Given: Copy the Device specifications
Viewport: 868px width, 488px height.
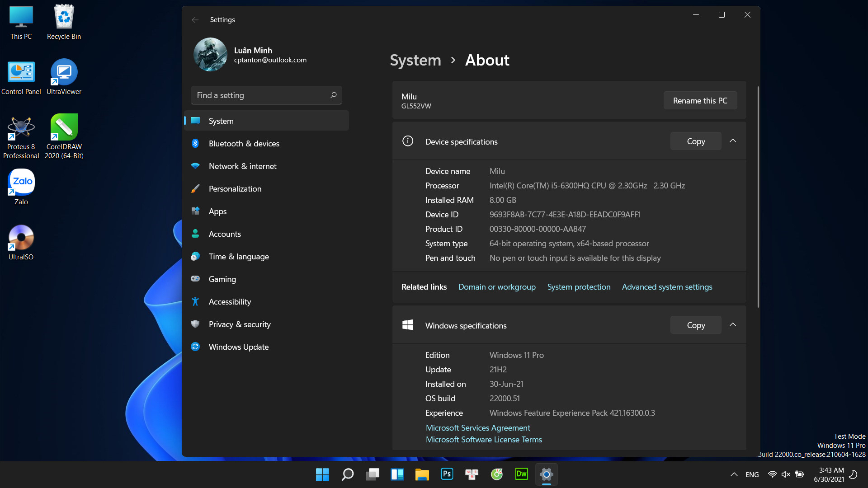Looking at the screenshot, I should [696, 141].
